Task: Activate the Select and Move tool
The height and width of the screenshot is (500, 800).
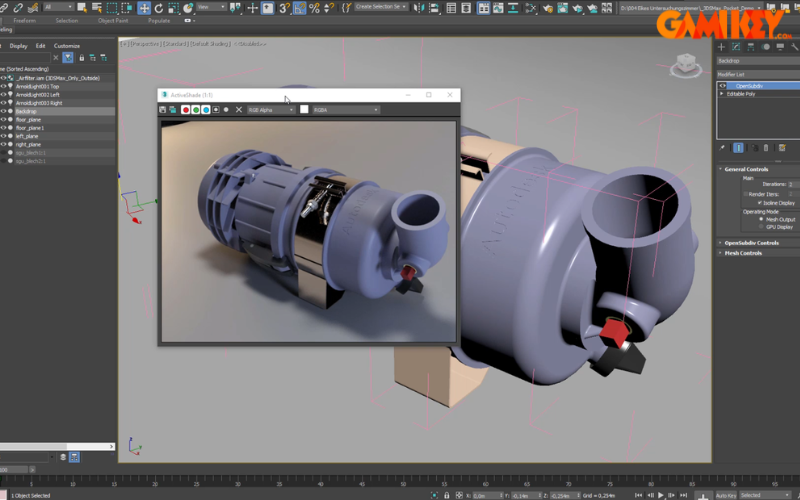Action: 144,8
